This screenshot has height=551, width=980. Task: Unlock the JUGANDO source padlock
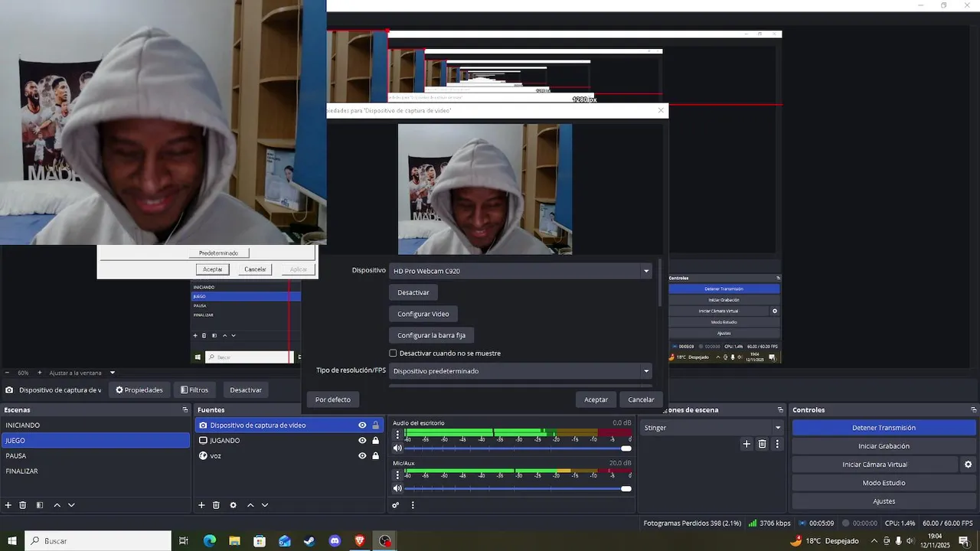375,441
